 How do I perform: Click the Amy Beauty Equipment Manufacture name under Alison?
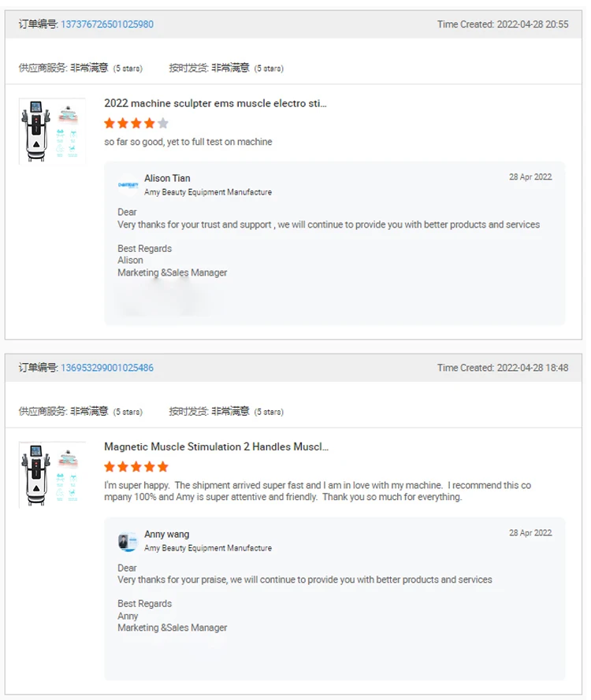coord(208,192)
